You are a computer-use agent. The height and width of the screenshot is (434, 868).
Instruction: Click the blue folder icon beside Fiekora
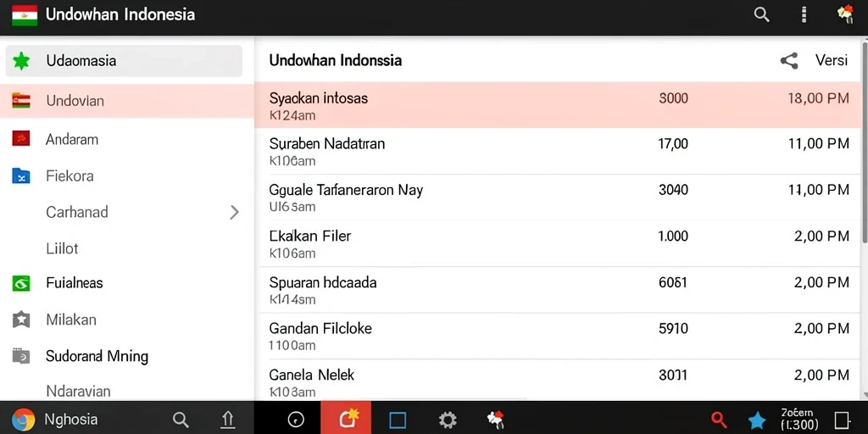21,176
